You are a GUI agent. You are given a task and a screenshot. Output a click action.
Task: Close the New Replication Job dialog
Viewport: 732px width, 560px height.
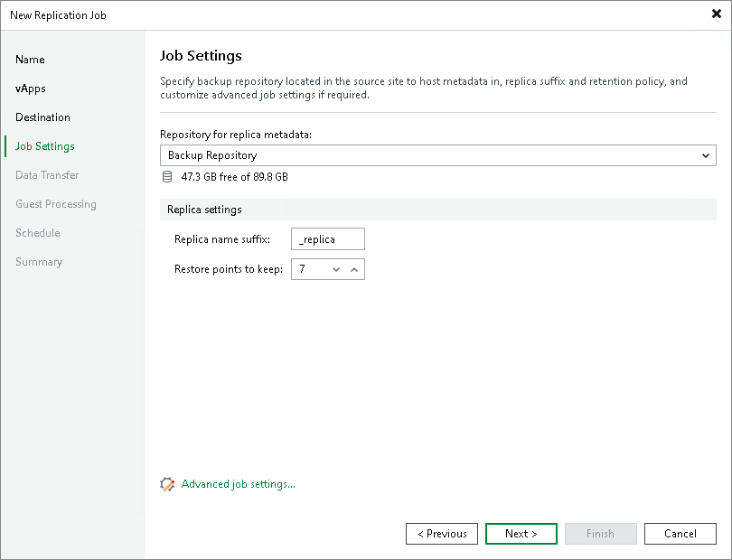click(x=716, y=14)
